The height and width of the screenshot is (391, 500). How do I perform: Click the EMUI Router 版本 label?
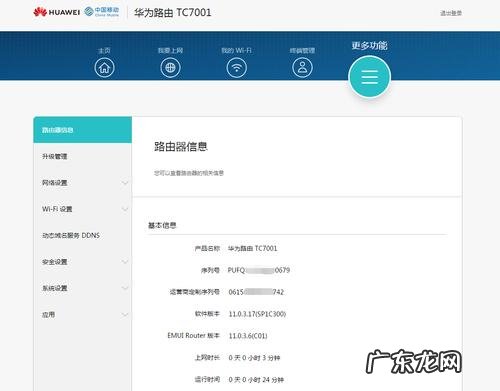193,335
